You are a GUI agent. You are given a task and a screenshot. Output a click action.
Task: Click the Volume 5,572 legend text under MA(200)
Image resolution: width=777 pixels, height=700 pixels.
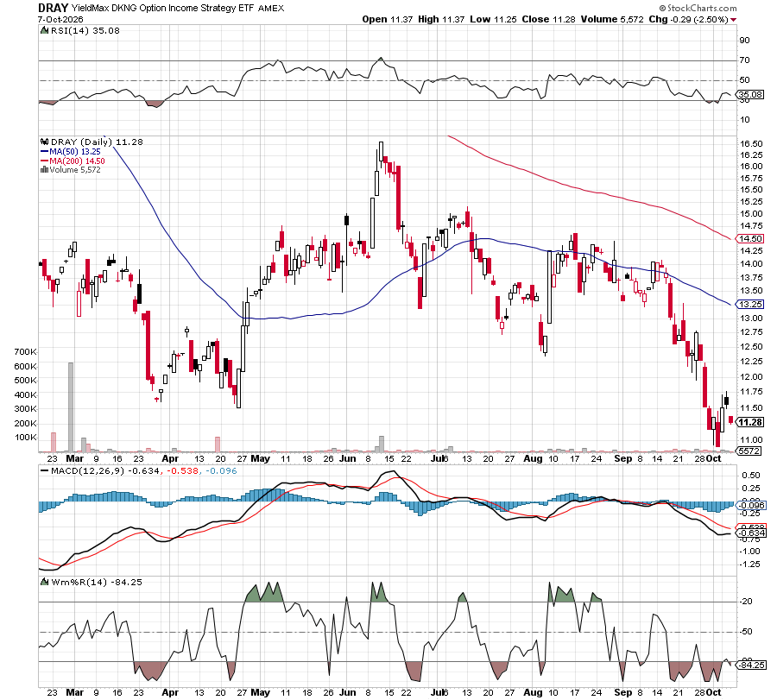[75, 170]
